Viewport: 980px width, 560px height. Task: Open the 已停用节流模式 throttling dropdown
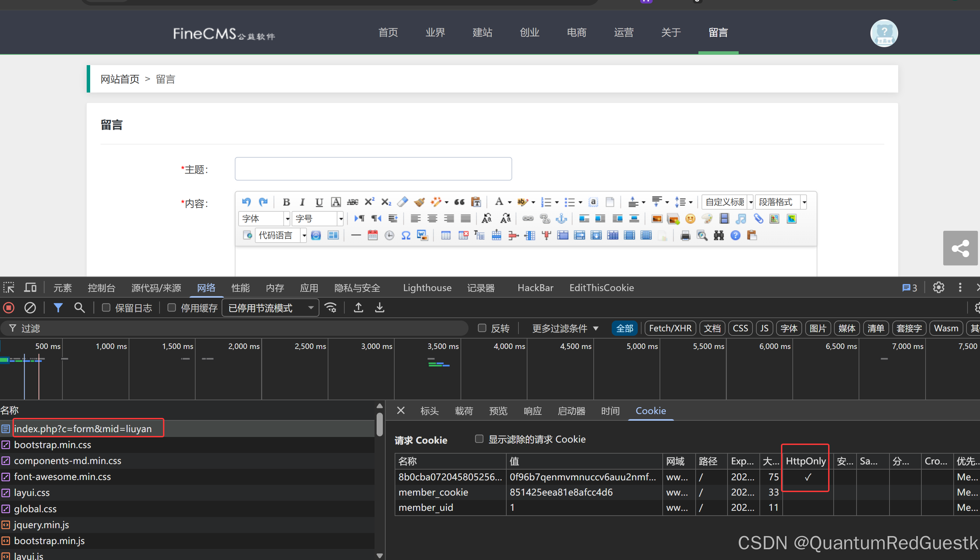(270, 308)
